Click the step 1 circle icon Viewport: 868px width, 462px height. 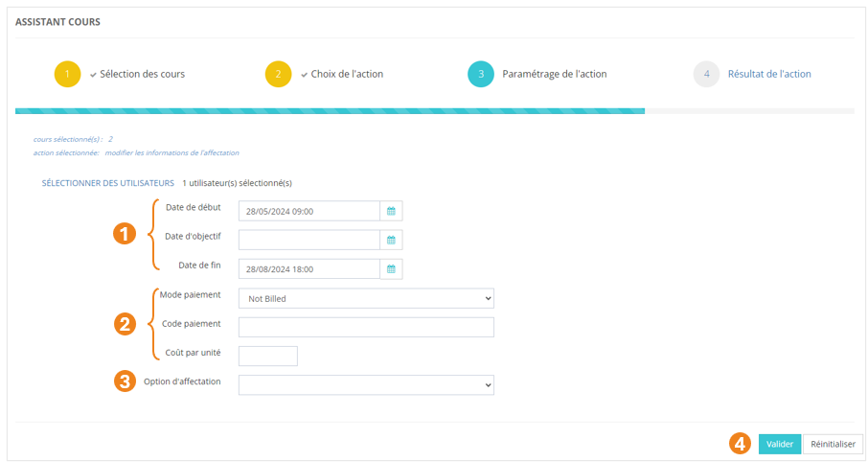tap(67, 74)
